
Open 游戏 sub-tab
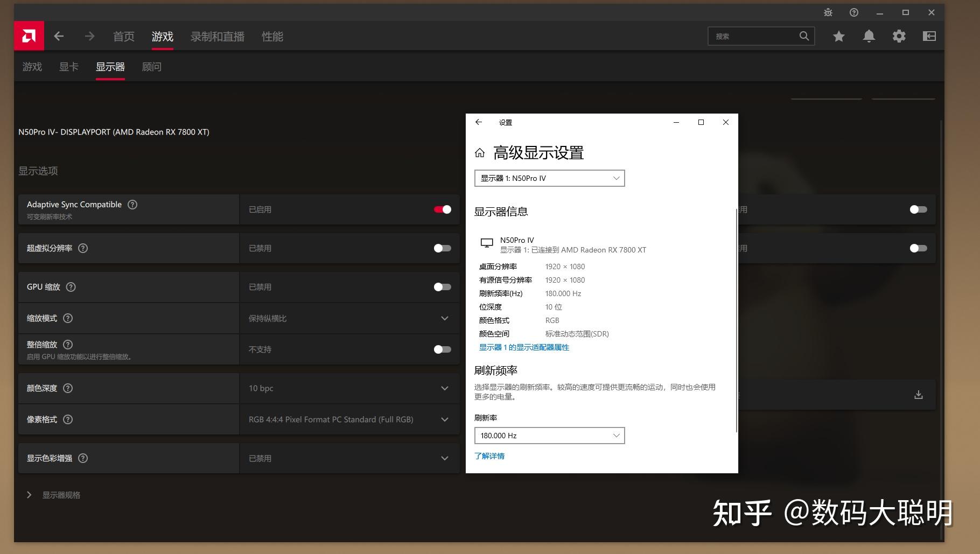coord(32,67)
